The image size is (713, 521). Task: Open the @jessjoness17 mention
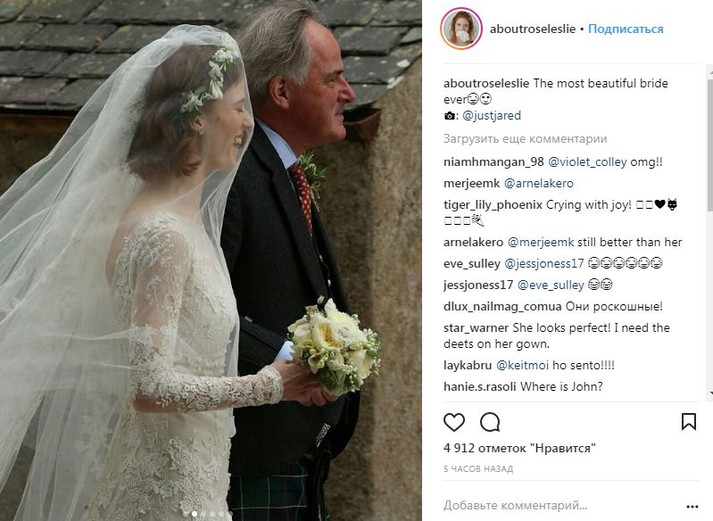coord(544,263)
